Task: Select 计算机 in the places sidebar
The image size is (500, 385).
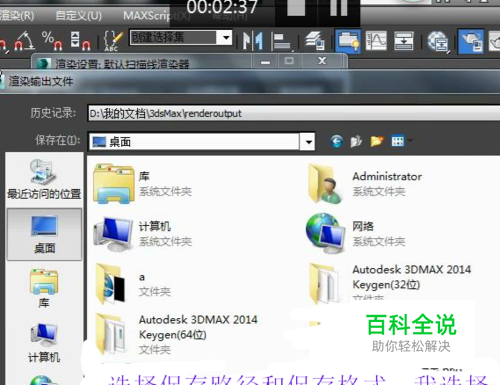Action: pyautogui.click(x=44, y=343)
